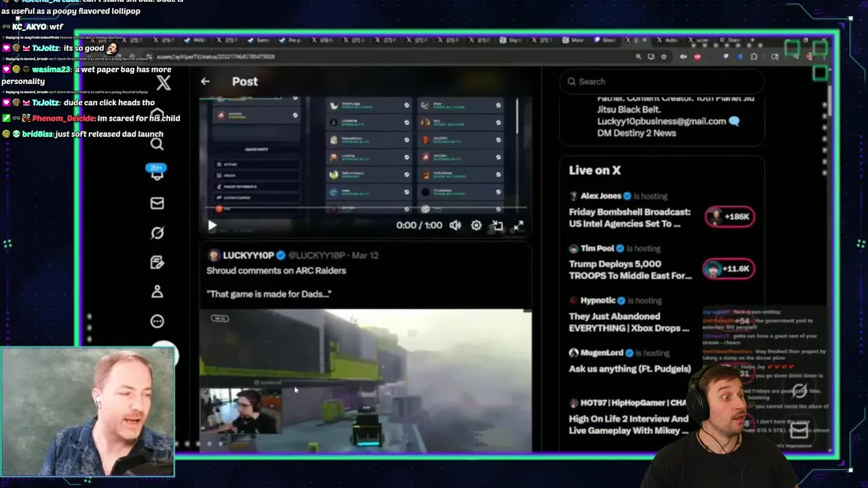Click the Luckyy10pbusiness@gmail.com bio text
Image resolution: width=868 pixels, height=488 pixels.
[x=661, y=121]
